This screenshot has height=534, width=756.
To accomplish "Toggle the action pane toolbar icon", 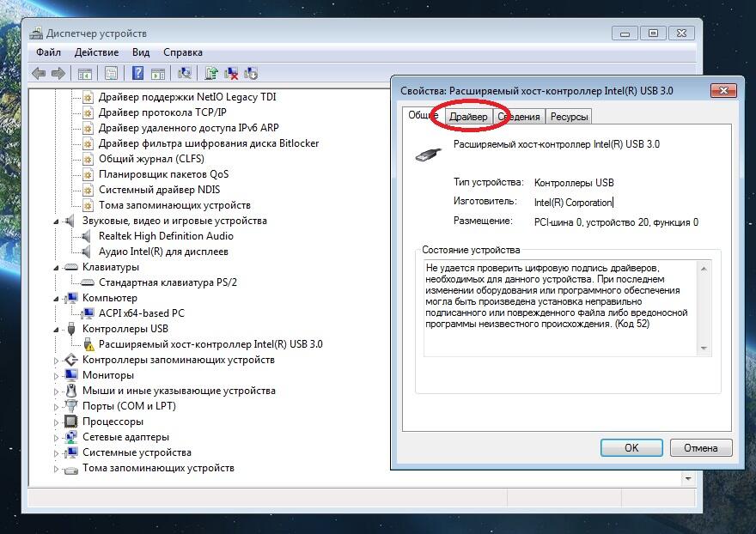I will [x=158, y=74].
